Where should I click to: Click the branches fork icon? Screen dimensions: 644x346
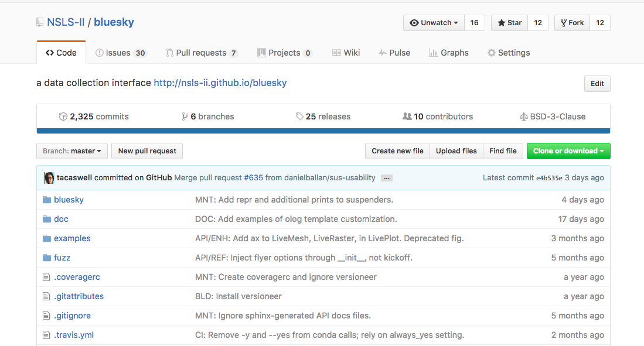(x=185, y=117)
